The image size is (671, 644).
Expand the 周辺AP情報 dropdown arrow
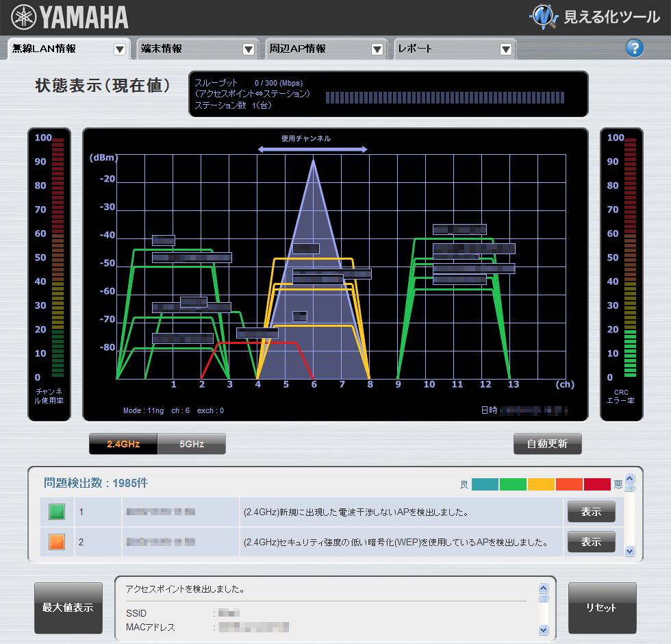click(377, 49)
